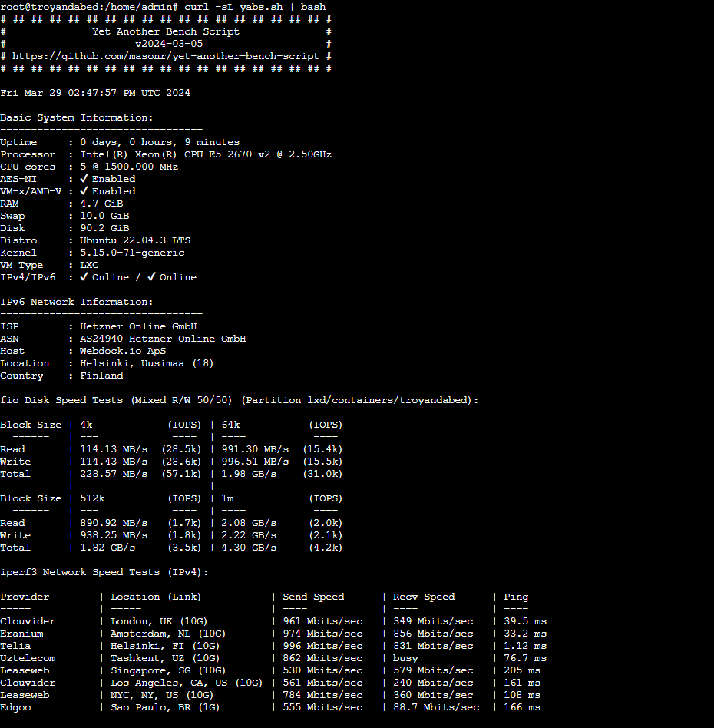Click the Ping column header
The height and width of the screenshot is (728, 714).
pos(516,597)
